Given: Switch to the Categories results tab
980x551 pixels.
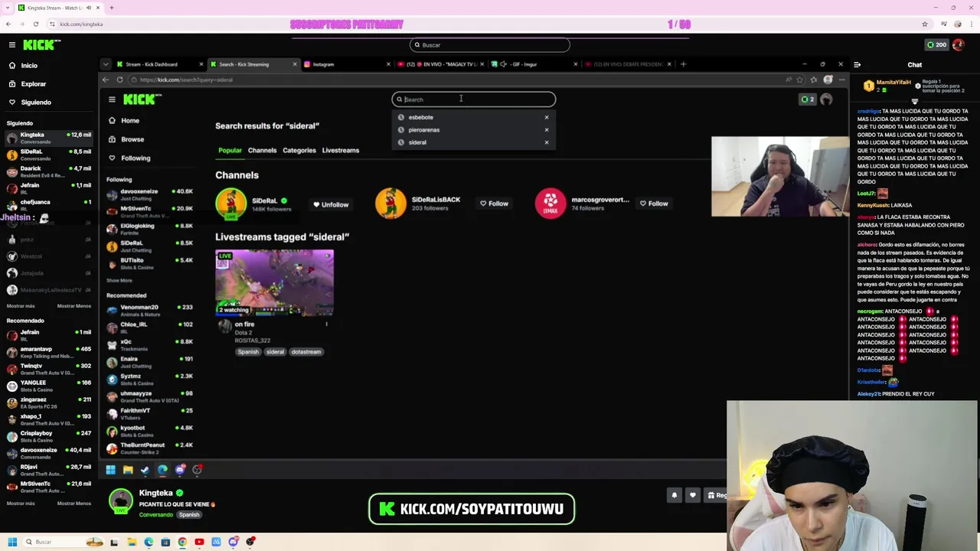Looking at the screenshot, I should (299, 151).
